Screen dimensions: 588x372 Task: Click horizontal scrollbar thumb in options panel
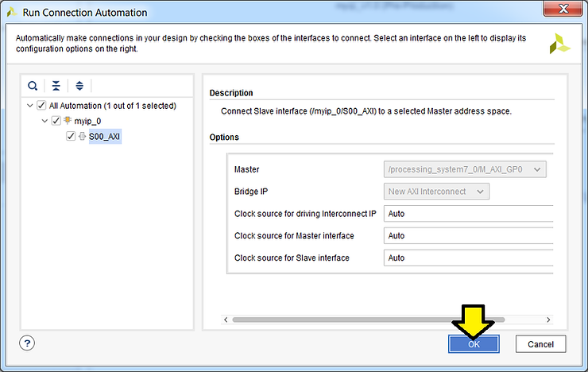pyautogui.click(x=368, y=320)
